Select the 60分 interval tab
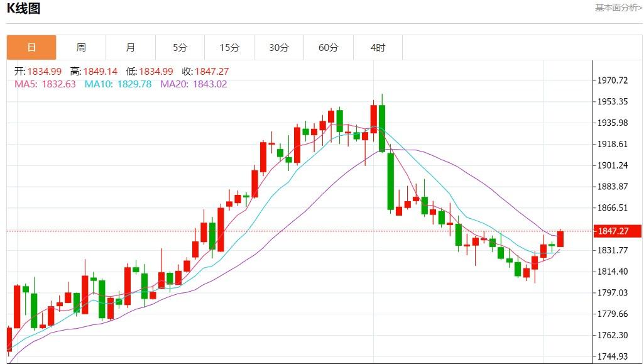Screen dimensions: 644x364 328,48
